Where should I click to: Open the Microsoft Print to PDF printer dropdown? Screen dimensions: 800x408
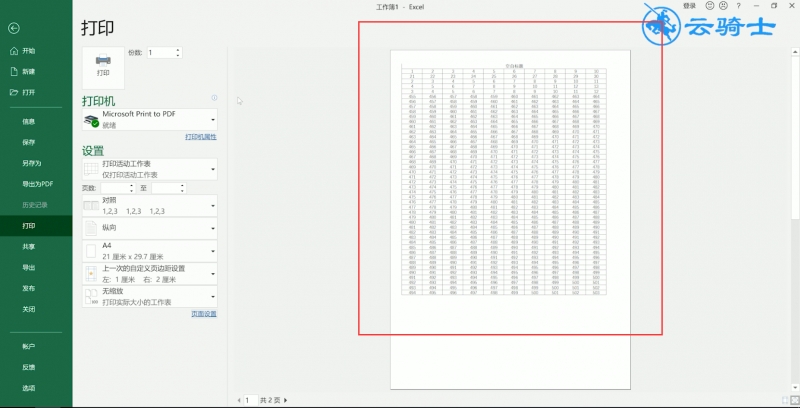pyautogui.click(x=150, y=119)
